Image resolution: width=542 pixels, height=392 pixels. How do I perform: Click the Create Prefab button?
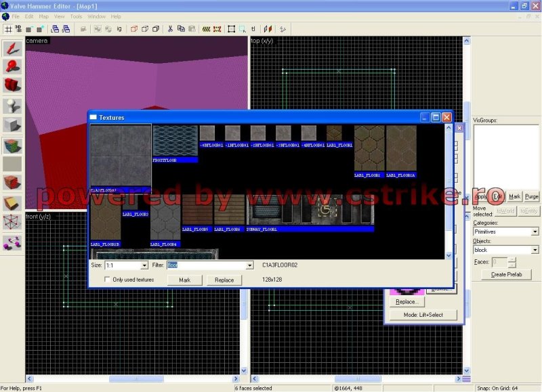coord(506,274)
